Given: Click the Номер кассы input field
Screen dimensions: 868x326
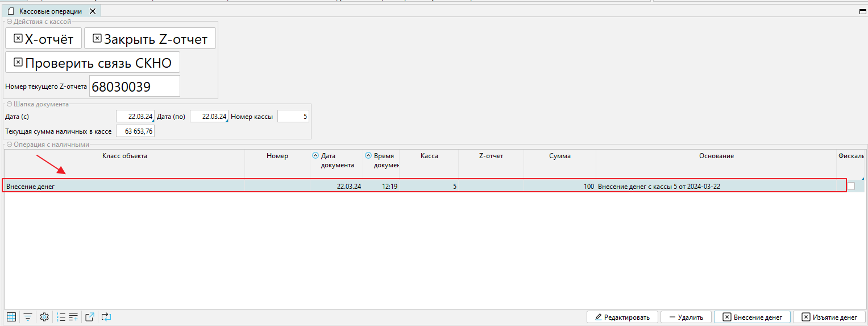Looking at the screenshot, I should (293, 117).
